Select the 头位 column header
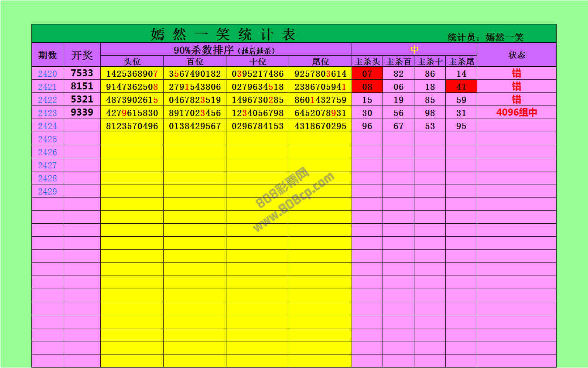The height and width of the screenshot is (368, 588). point(132,62)
